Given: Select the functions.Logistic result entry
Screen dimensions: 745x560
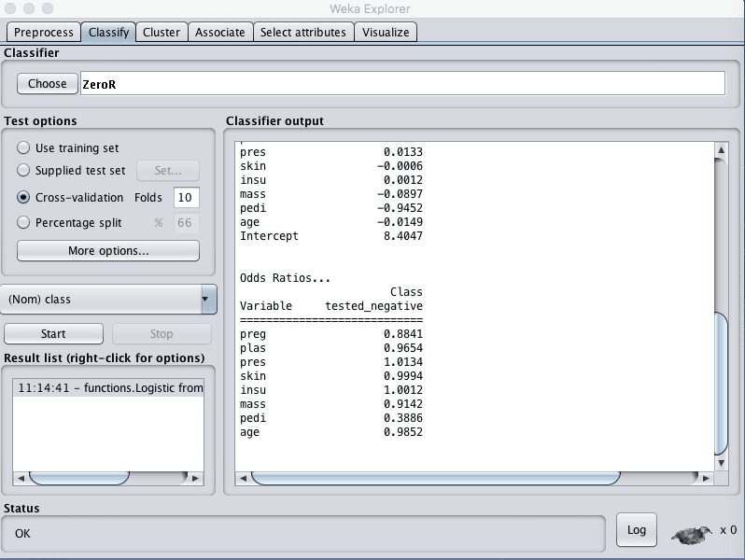Looking at the screenshot, I should (108, 387).
